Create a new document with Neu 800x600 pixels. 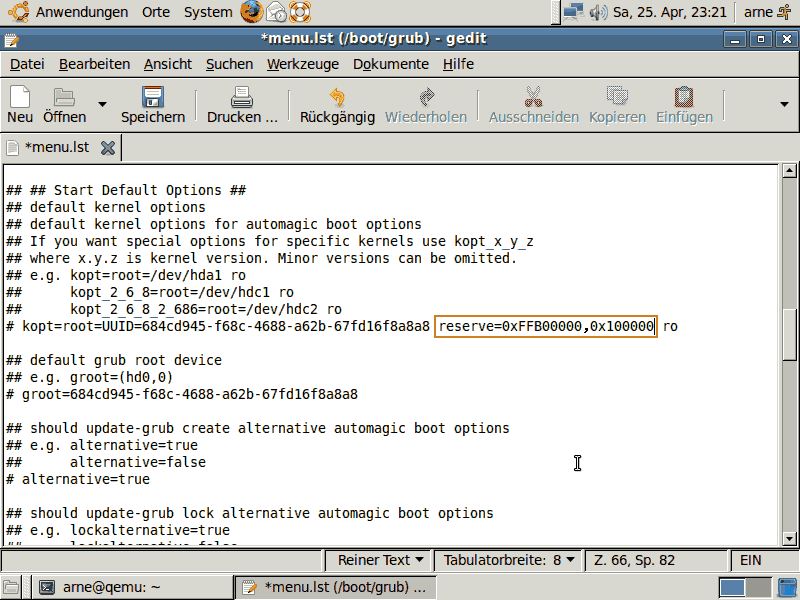(20, 105)
